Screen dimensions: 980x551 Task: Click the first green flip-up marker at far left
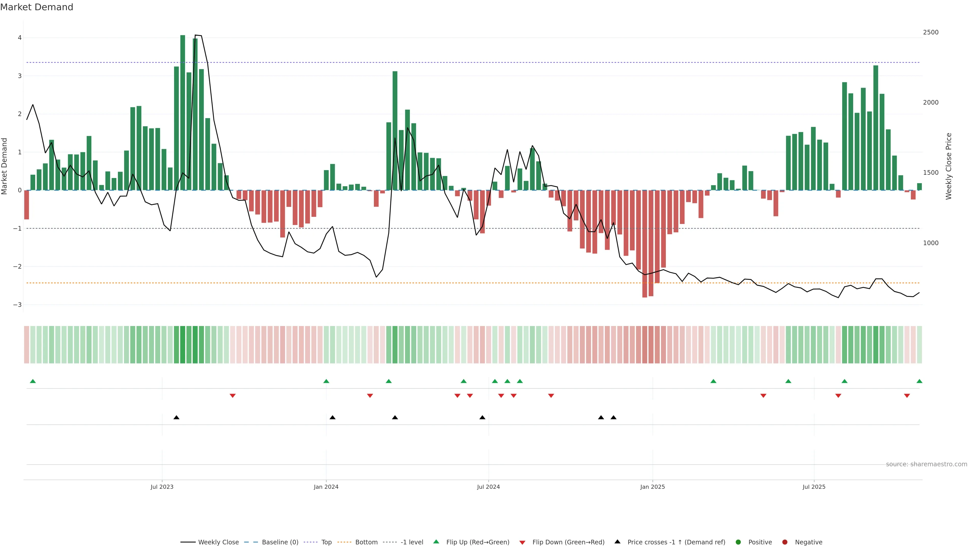click(33, 381)
